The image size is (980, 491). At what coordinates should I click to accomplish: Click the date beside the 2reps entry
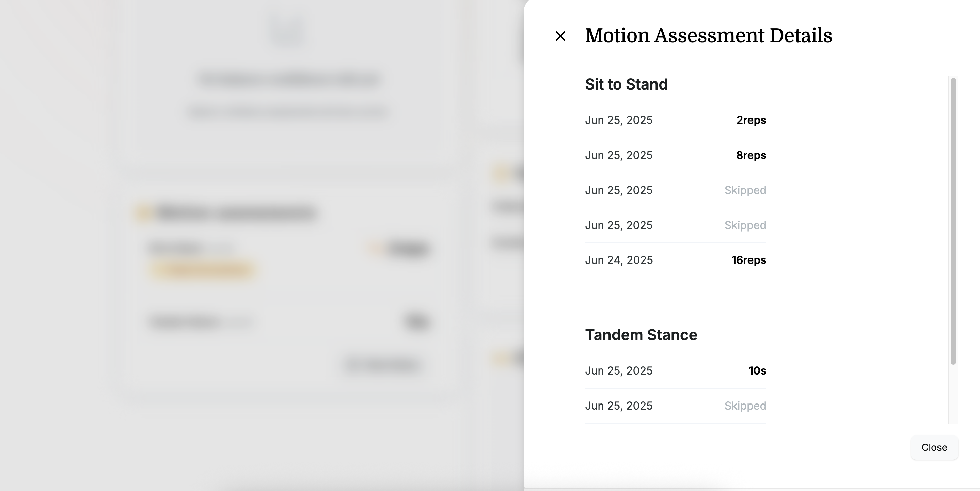(x=619, y=120)
